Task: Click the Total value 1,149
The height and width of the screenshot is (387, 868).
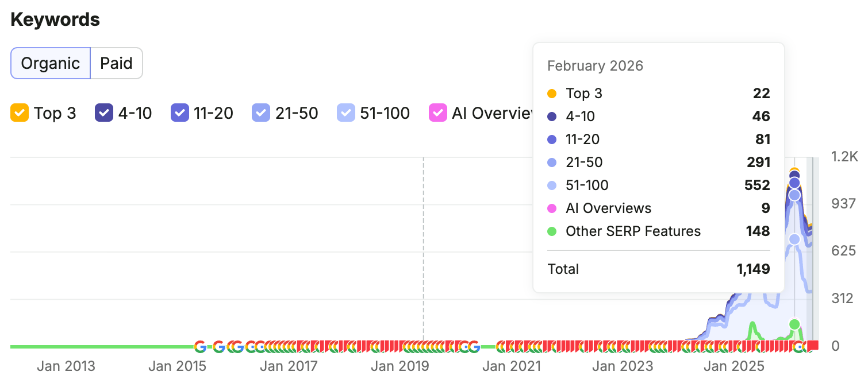Action: click(x=753, y=269)
